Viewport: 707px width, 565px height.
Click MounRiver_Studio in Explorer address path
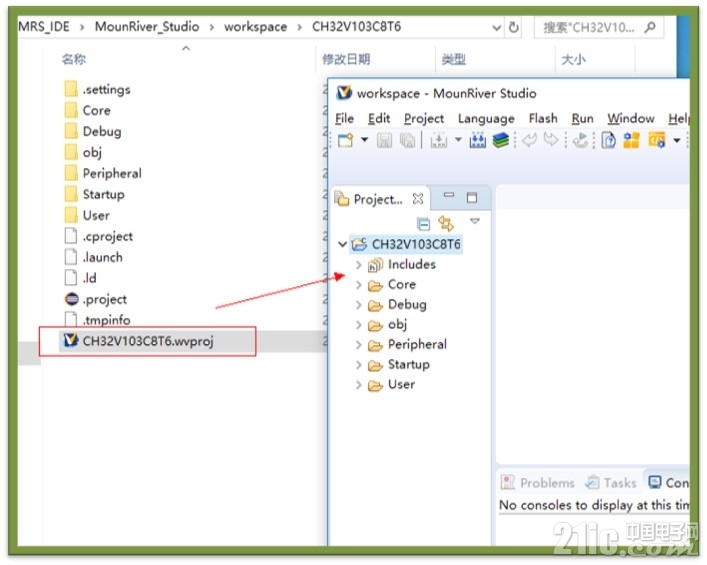pyautogui.click(x=147, y=27)
